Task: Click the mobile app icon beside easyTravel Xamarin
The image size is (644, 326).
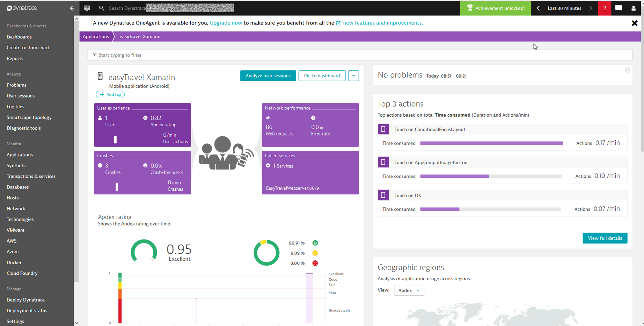Action: coord(100,76)
